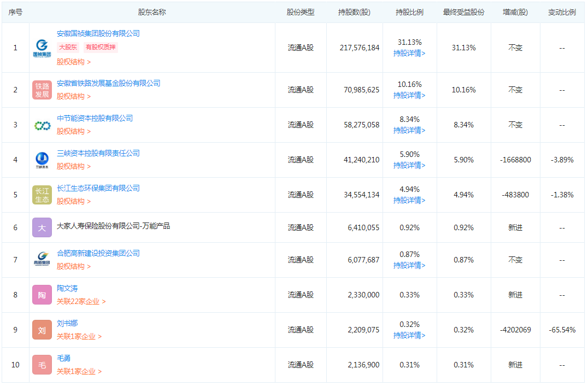The image size is (588, 386).
Task: Click the 持股数(股) column header
Action: (x=354, y=13)
